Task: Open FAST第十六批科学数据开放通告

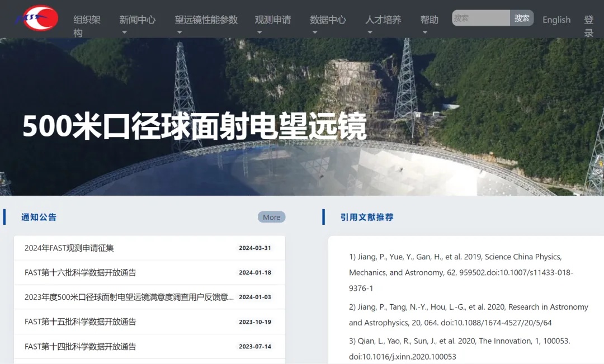Action: pyautogui.click(x=81, y=272)
